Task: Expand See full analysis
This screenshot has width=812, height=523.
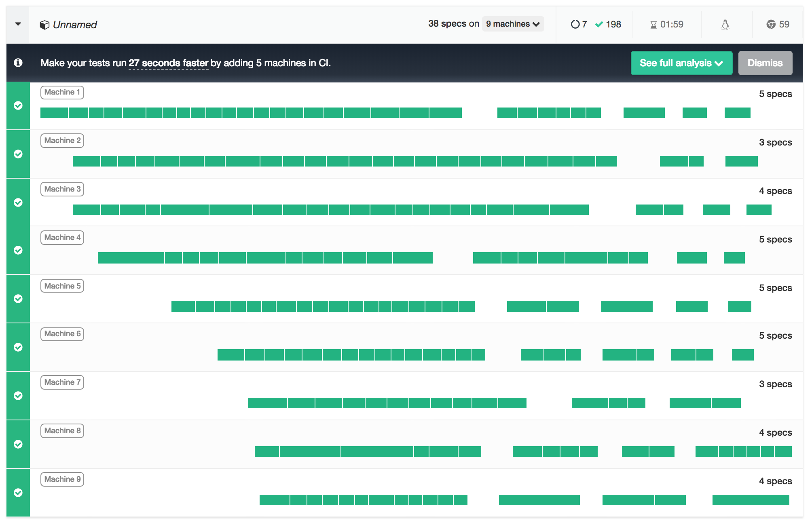Action: (681, 63)
